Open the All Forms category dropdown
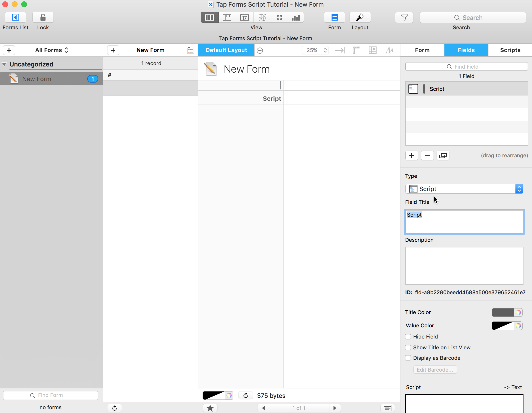The width and height of the screenshot is (532, 413). pos(52,50)
